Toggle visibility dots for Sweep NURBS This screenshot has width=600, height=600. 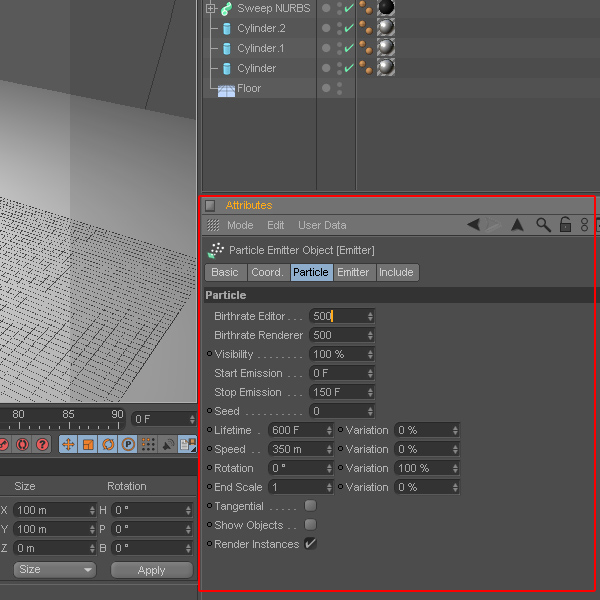pos(339,8)
